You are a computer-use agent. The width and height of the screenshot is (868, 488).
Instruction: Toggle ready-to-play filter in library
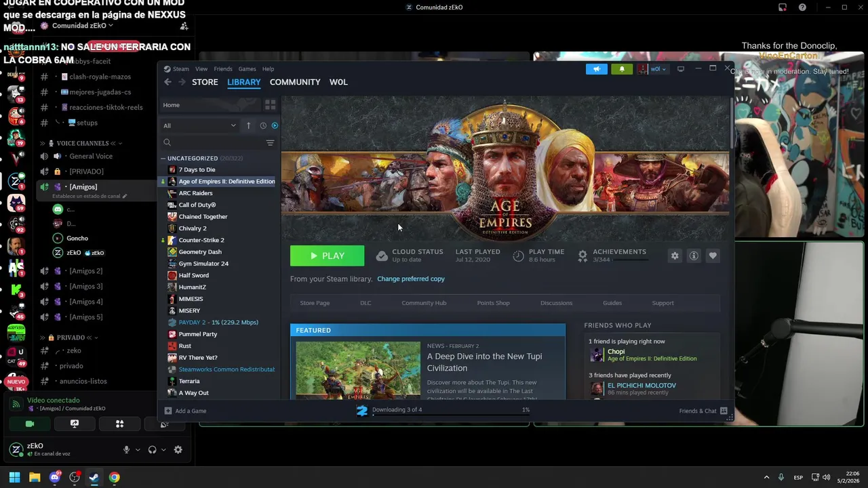coord(275,125)
